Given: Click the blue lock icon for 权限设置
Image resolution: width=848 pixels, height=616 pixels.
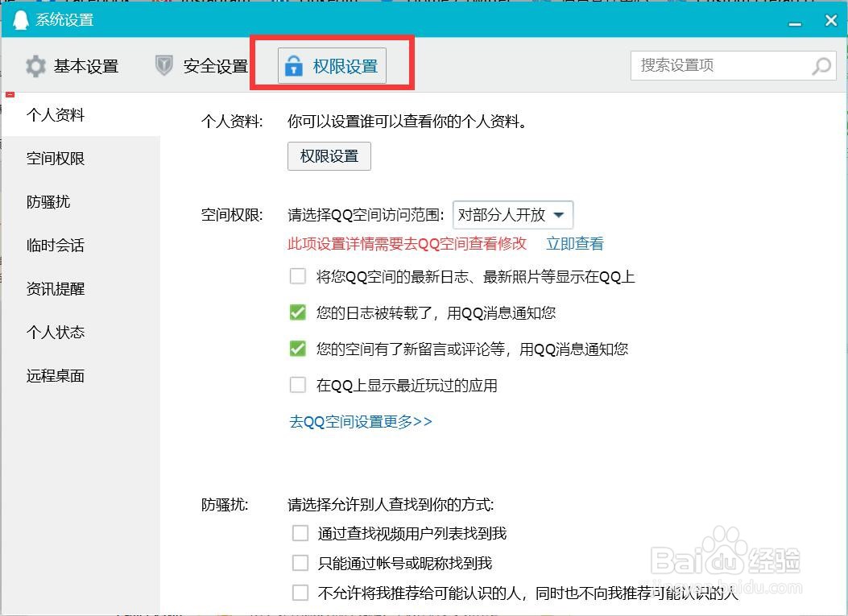Looking at the screenshot, I should [294, 65].
